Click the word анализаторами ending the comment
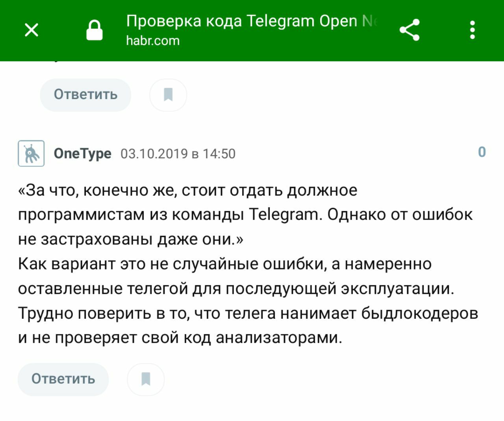This screenshot has width=504, height=421. (278, 338)
